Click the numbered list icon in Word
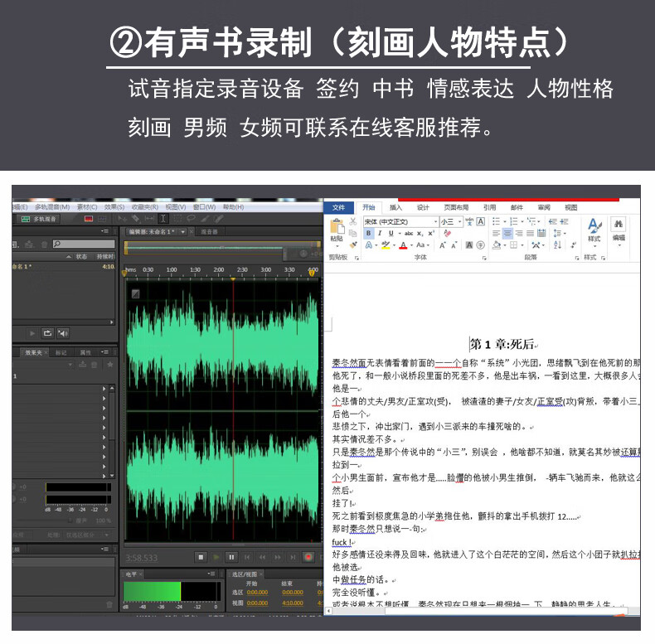 point(513,221)
